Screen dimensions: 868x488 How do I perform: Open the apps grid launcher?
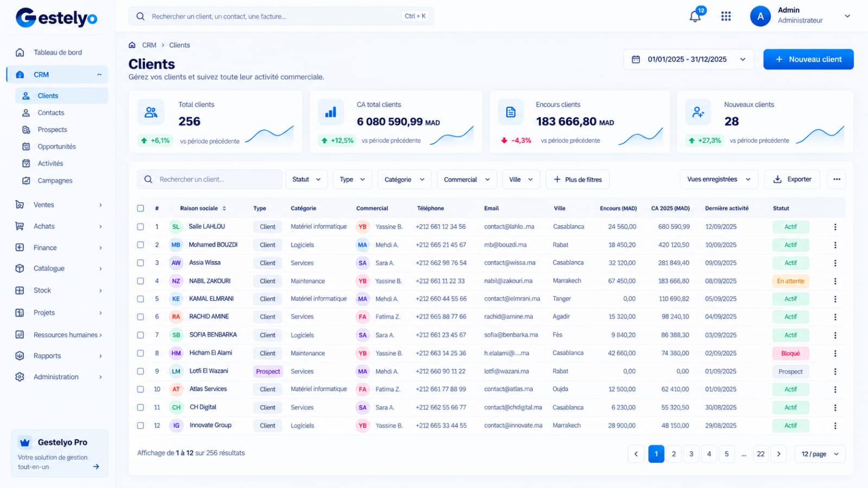[726, 16]
